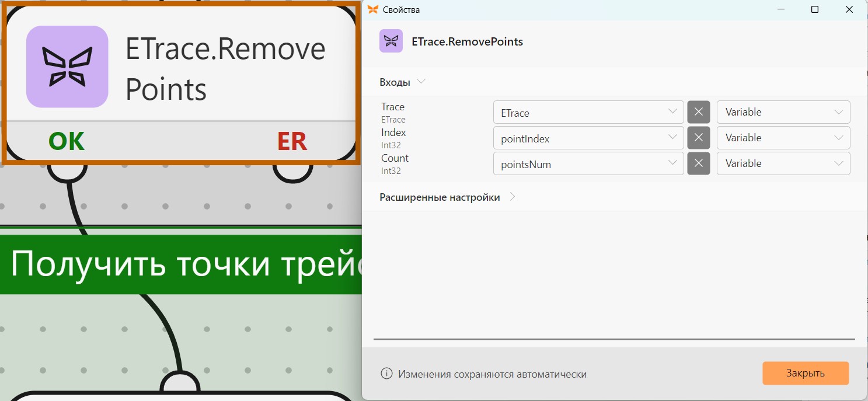
Task: Open the ETrace value dropdown
Action: click(588, 112)
